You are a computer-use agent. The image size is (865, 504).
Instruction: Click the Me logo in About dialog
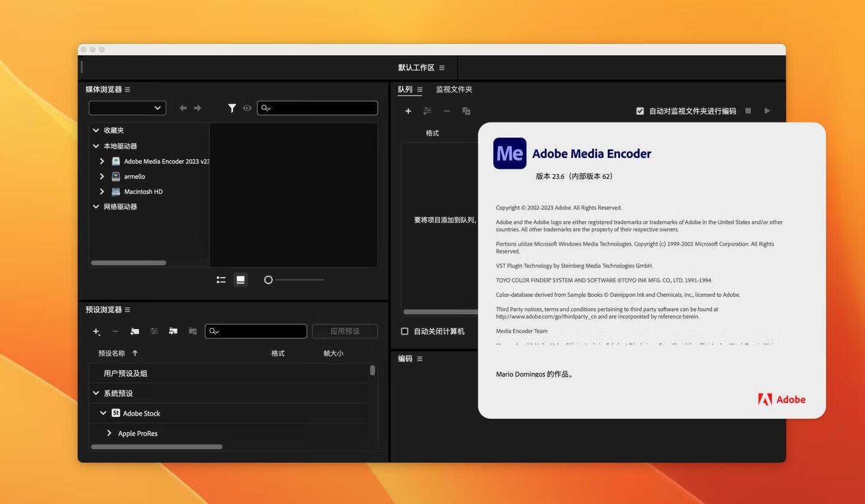tap(509, 153)
